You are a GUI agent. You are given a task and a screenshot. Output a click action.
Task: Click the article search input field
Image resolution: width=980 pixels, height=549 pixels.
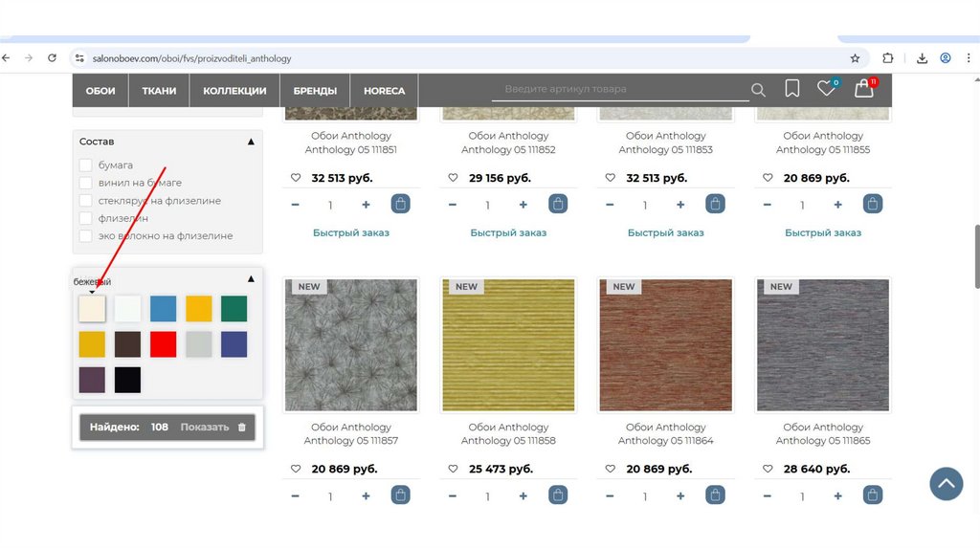(x=620, y=89)
